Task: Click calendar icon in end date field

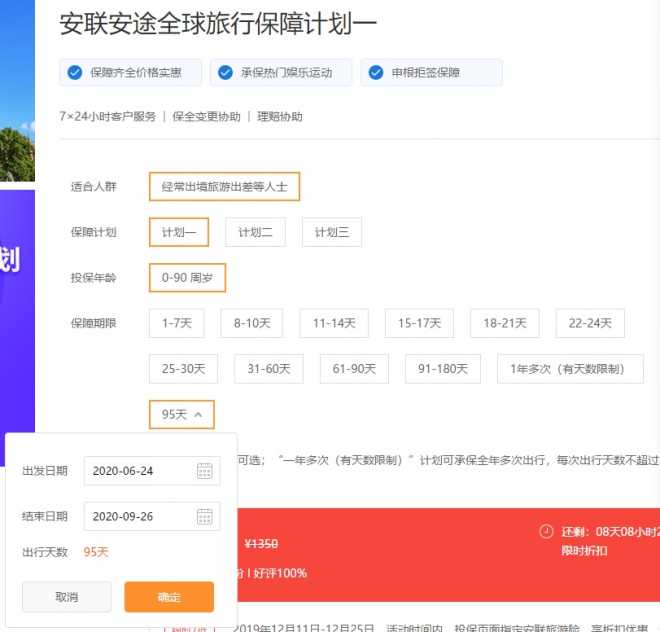Action: click(x=204, y=516)
